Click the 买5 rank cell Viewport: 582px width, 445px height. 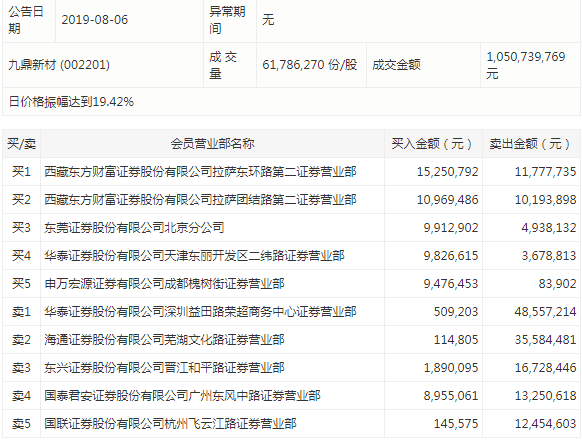point(22,284)
